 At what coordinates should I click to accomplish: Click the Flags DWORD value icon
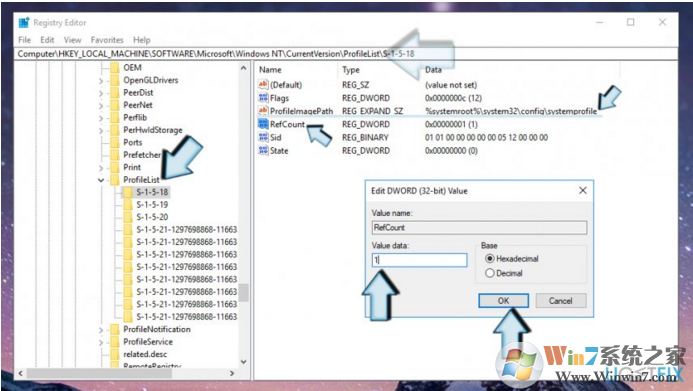tap(263, 98)
